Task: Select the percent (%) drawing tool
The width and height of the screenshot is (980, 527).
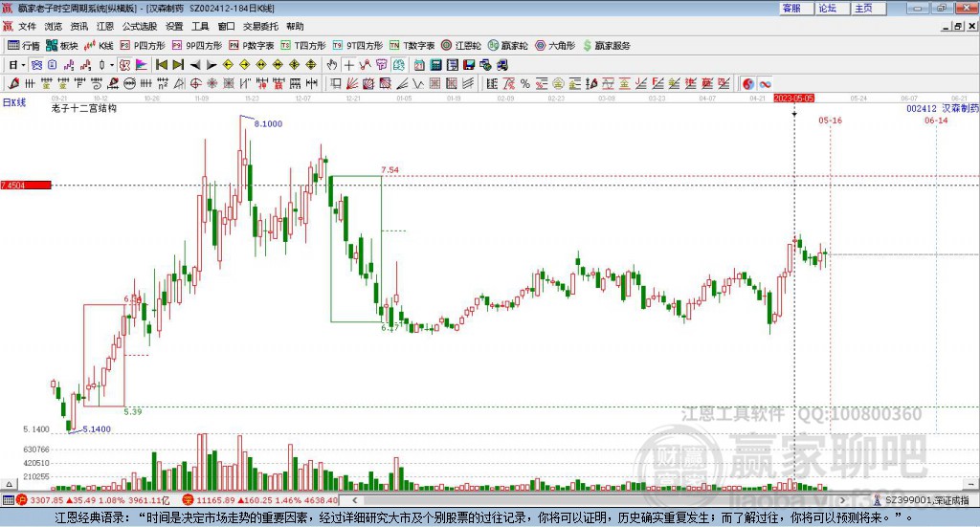Action: tap(525, 83)
